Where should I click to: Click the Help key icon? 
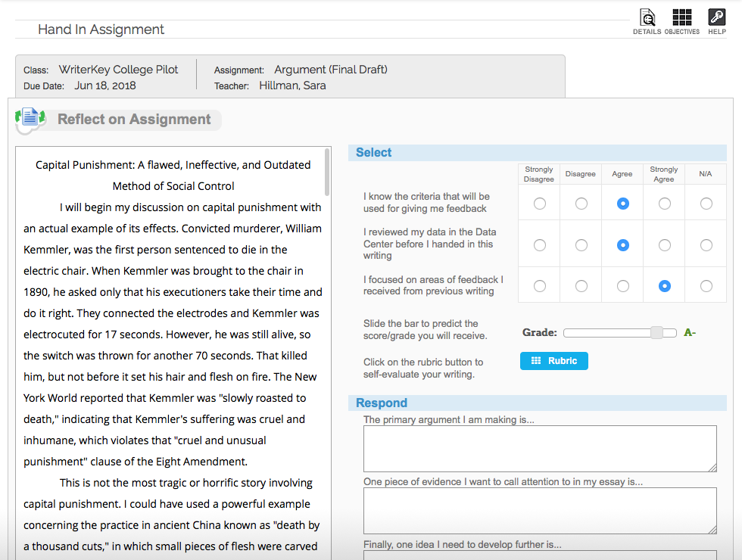[x=716, y=18]
